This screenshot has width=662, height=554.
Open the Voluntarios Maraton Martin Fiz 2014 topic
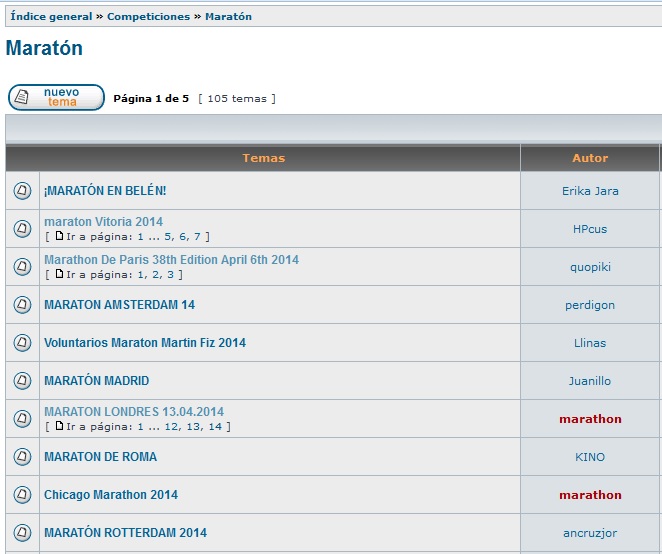[145, 343]
